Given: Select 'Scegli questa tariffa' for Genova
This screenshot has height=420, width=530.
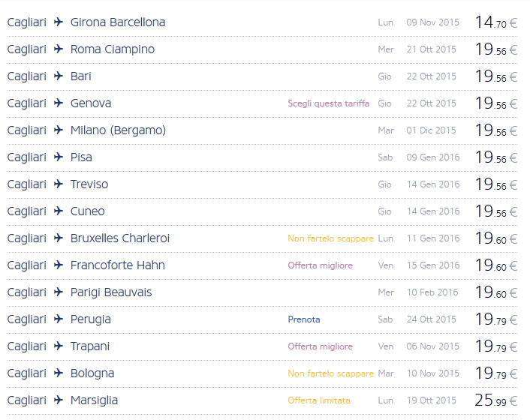Looking at the screenshot, I should pos(328,103).
